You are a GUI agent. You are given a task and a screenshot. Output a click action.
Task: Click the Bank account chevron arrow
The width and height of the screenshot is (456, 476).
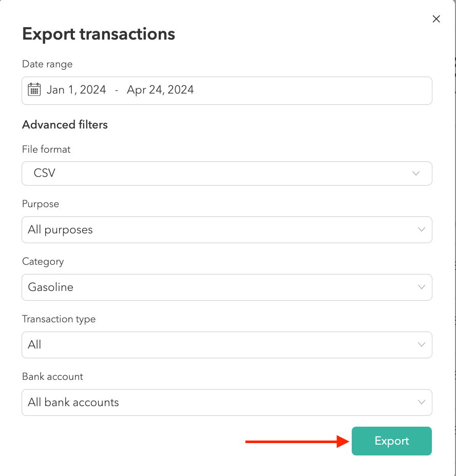[x=422, y=402]
